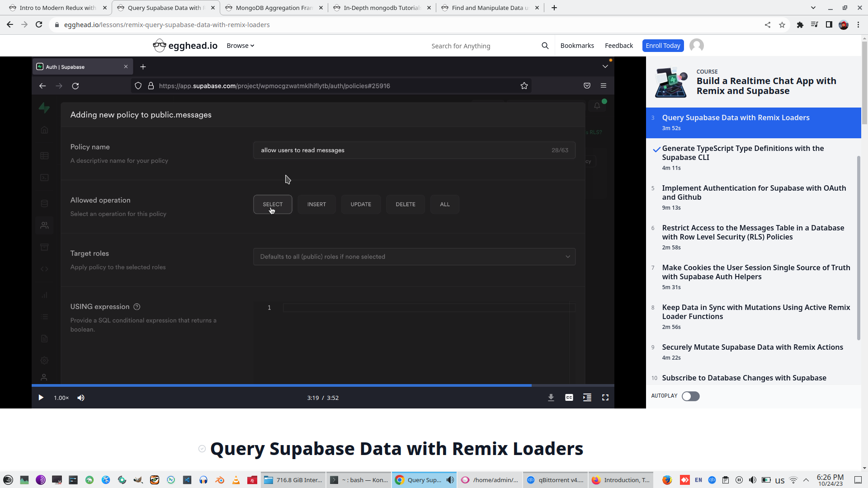Toggle lesson complete checkmark beside title
The width and height of the screenshot is (868, 488).
(202, 449)
